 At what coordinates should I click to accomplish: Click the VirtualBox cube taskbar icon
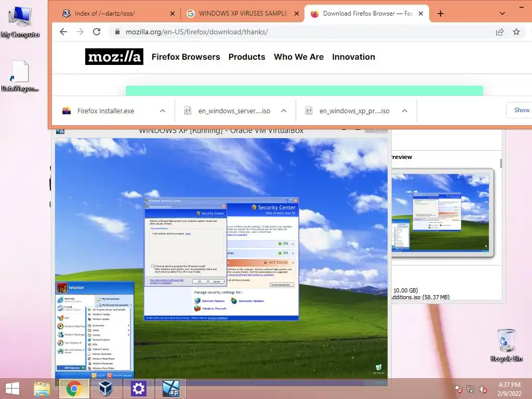click(106, 388)
